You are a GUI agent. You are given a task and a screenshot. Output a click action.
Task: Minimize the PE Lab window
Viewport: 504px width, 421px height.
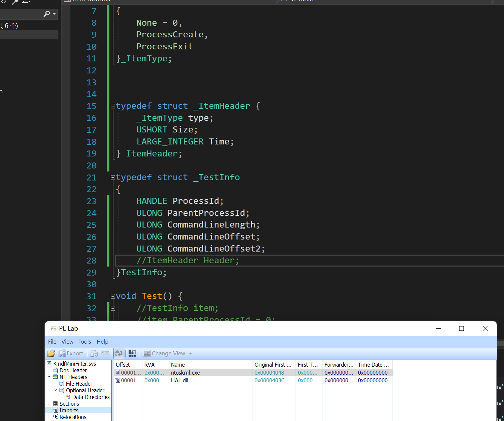[438, 329]
